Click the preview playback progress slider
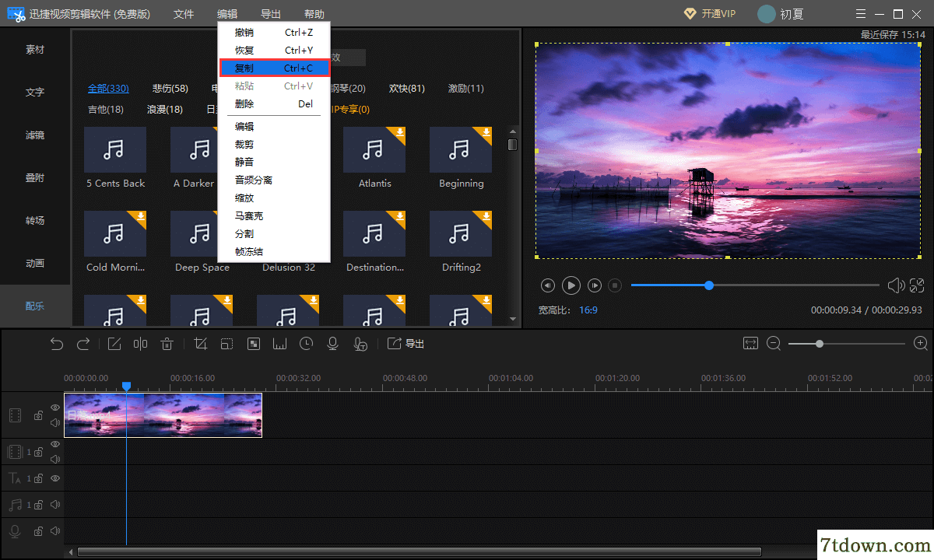This screenshot has width=934, height=560. click(756, 285)
